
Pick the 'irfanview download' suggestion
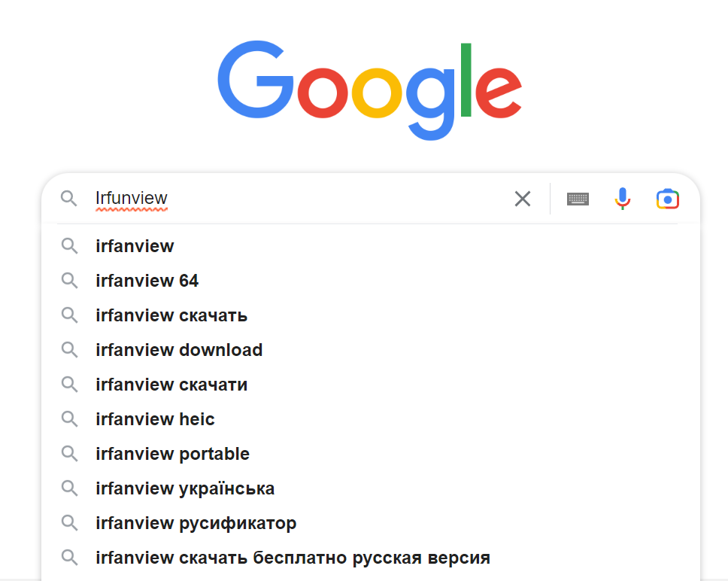(x=179, y=350)
